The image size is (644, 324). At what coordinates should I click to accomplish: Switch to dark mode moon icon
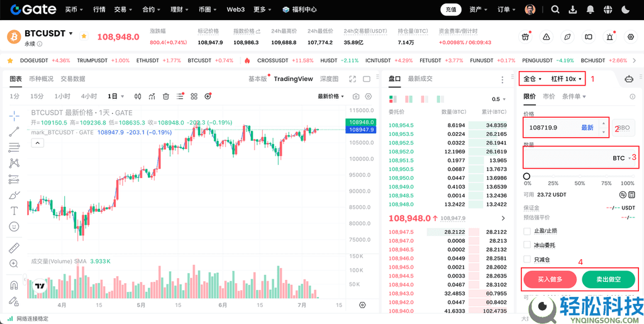[626, 9]
